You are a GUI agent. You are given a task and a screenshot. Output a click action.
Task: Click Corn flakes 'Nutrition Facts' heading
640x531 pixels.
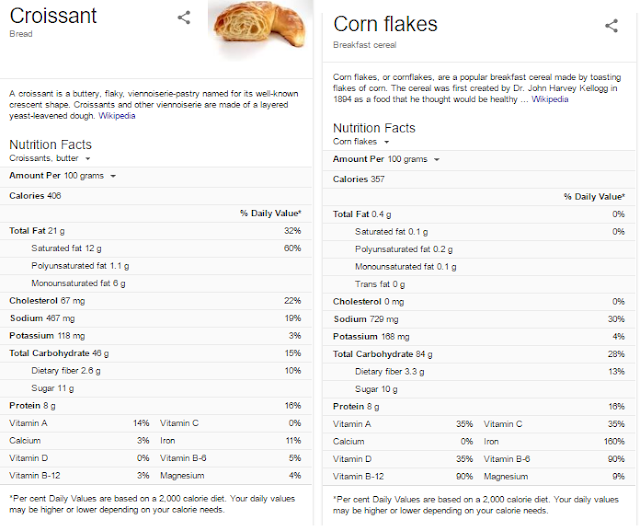(x=374, y=128)
